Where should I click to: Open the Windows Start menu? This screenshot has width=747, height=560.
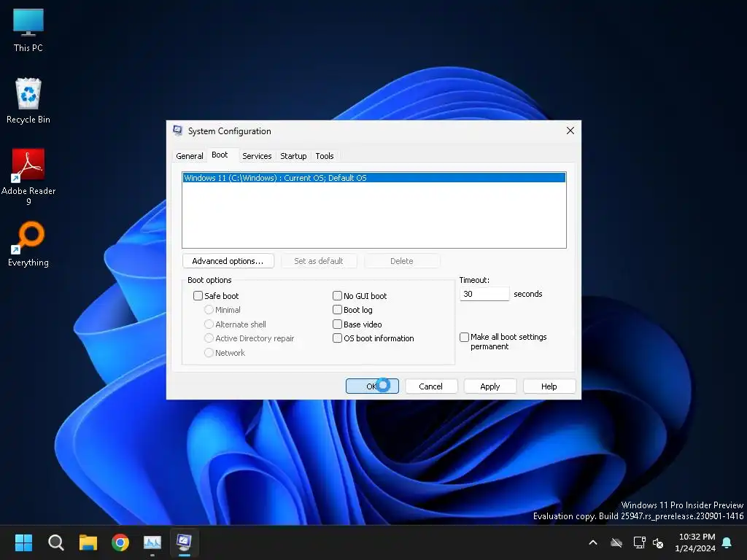coord(23,542)
